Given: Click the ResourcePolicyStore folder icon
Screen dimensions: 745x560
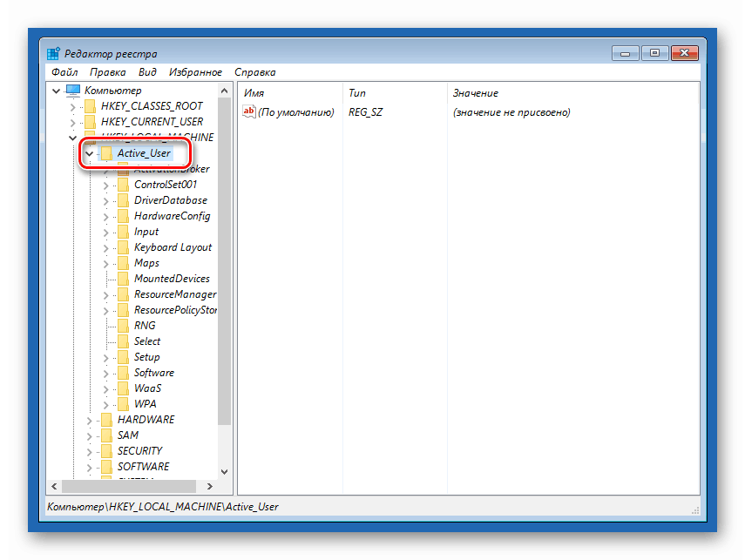Looking at the screenshot, I should 123,310.
